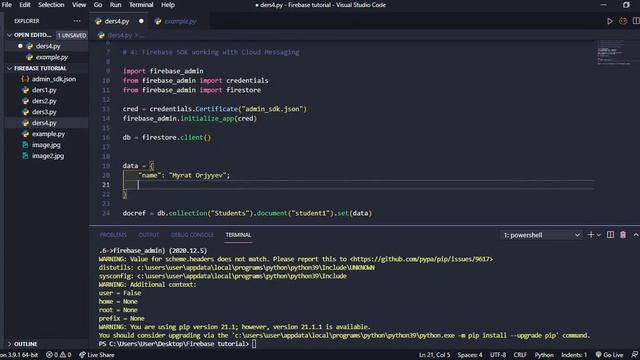640x360 pixels.
Task: Click the errors and warnings status indicator
Action: coord(58,355)
